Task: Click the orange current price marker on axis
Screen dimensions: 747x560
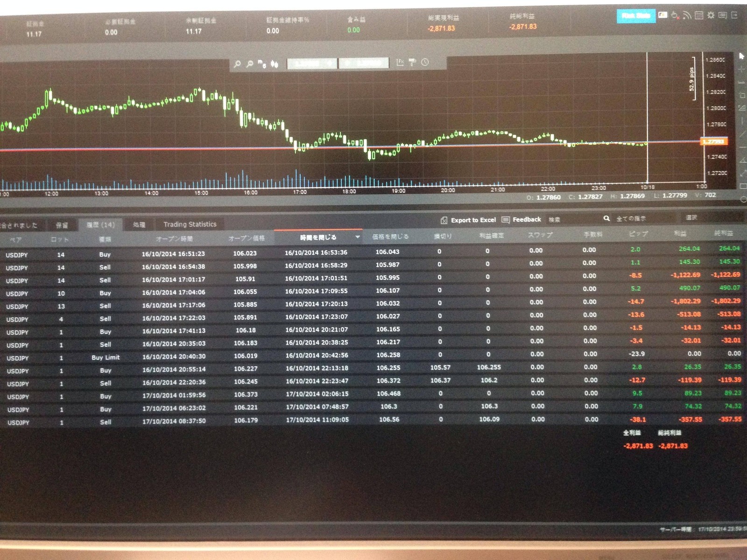Action: [x=713, y=141]
